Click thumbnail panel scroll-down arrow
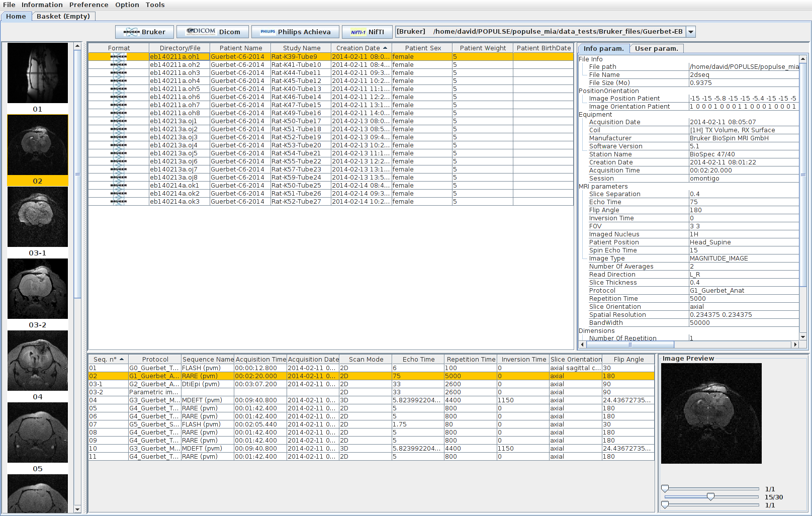This screenshot has height=516, width=812. click(x=77, y=509)
